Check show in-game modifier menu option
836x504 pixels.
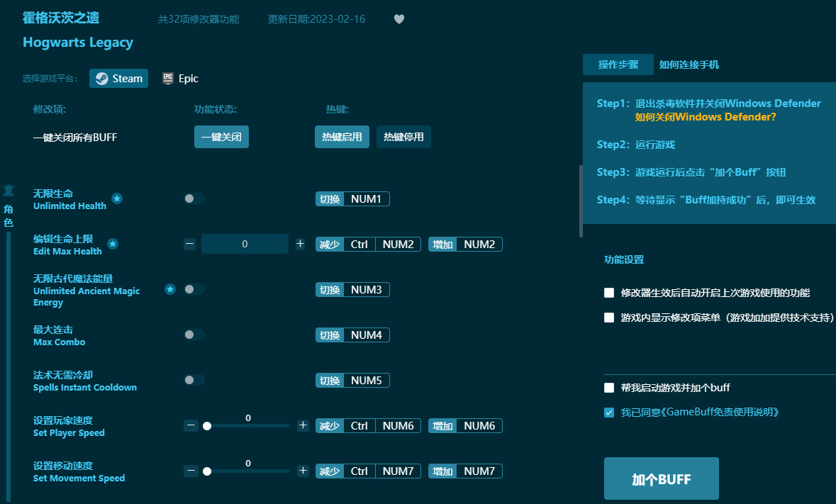click(x=609, y=318)
